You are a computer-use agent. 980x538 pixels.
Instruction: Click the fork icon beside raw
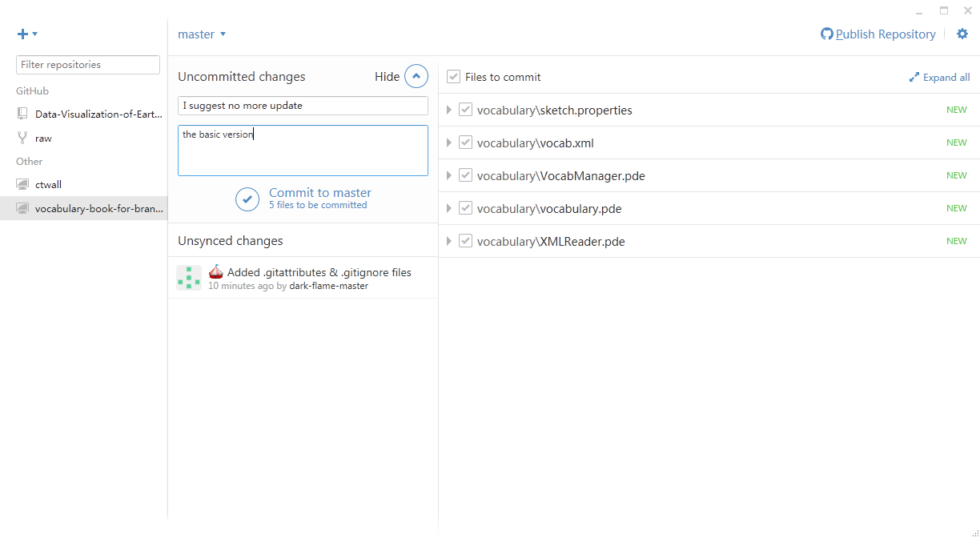pyautogui.click(x=22, y=138)
